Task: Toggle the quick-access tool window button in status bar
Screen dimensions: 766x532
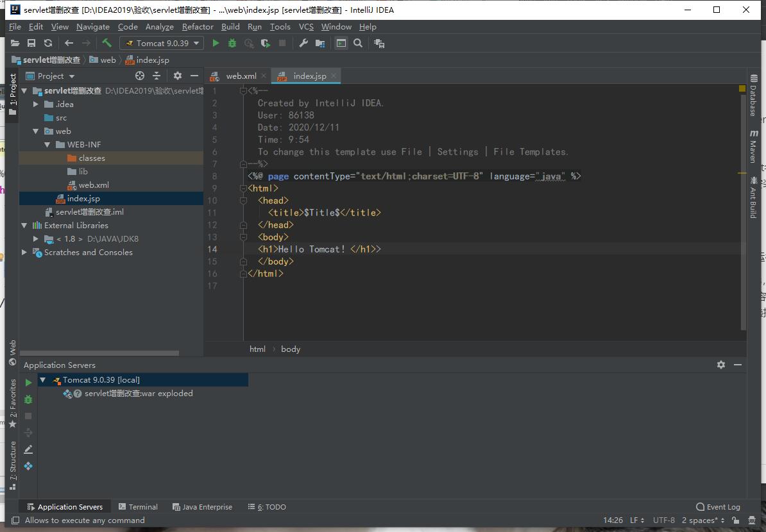Action: point(15,520)
